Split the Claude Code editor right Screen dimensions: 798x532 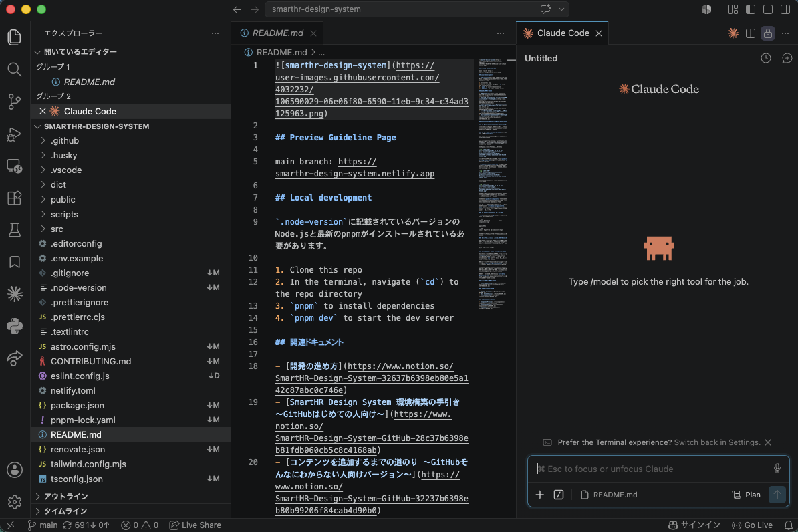pos(750,33)
